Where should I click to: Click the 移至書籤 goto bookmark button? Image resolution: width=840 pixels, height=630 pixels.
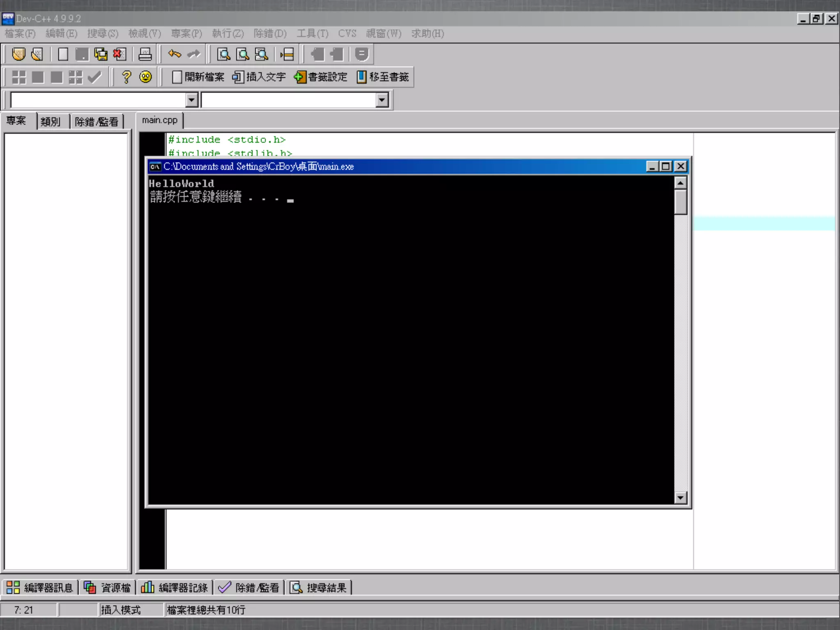[383, 77]
